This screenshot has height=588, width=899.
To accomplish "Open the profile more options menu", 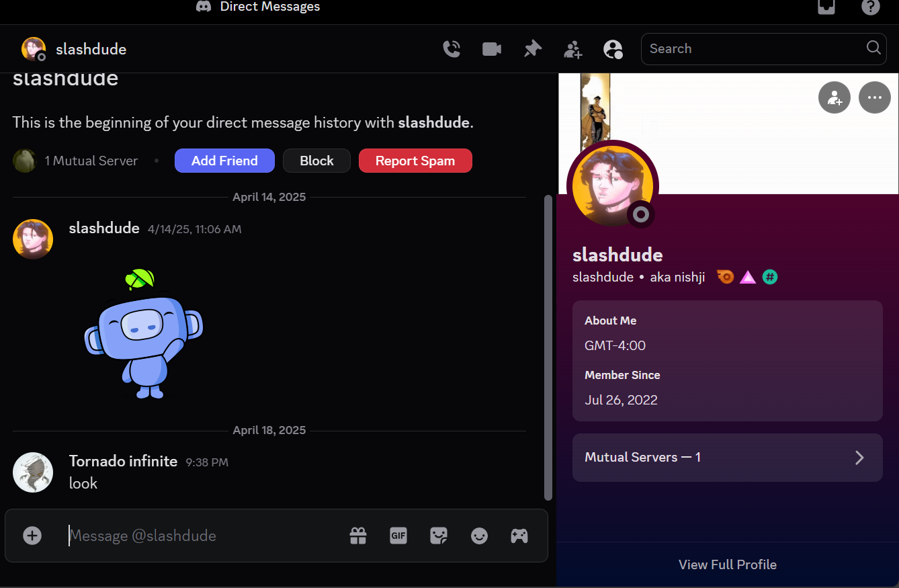I will (875, 97).
